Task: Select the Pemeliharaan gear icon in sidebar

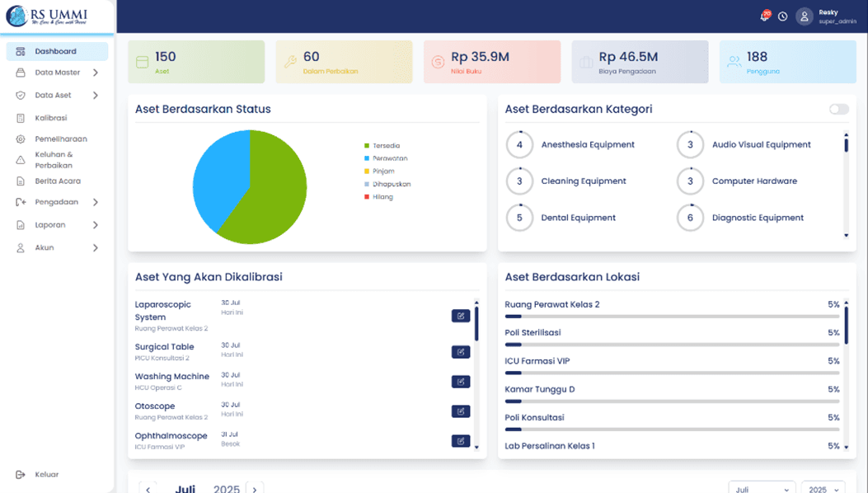Action: (x=21, y=139)
